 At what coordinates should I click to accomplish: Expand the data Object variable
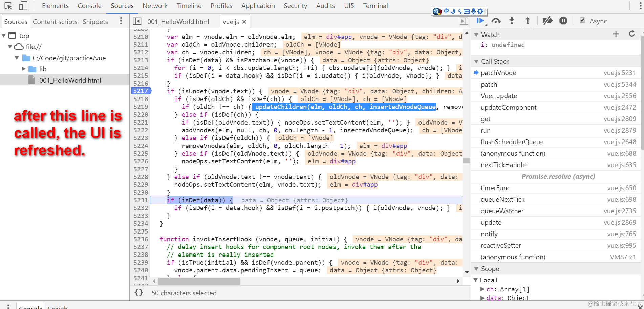[x=482, y=298]
